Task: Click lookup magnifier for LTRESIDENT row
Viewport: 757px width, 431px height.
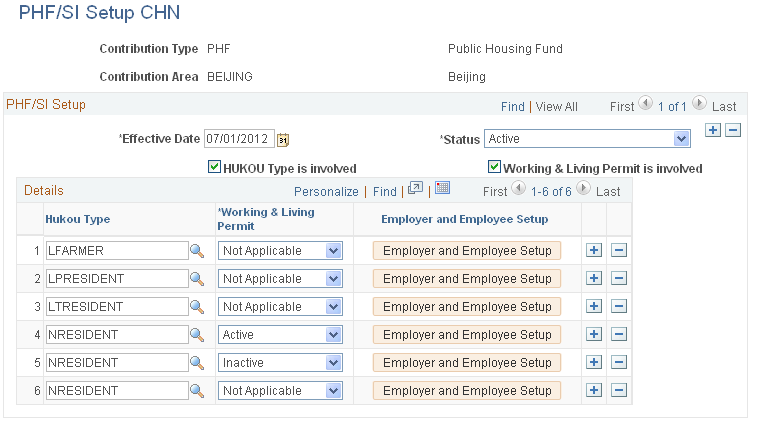Action: (197, 307)
